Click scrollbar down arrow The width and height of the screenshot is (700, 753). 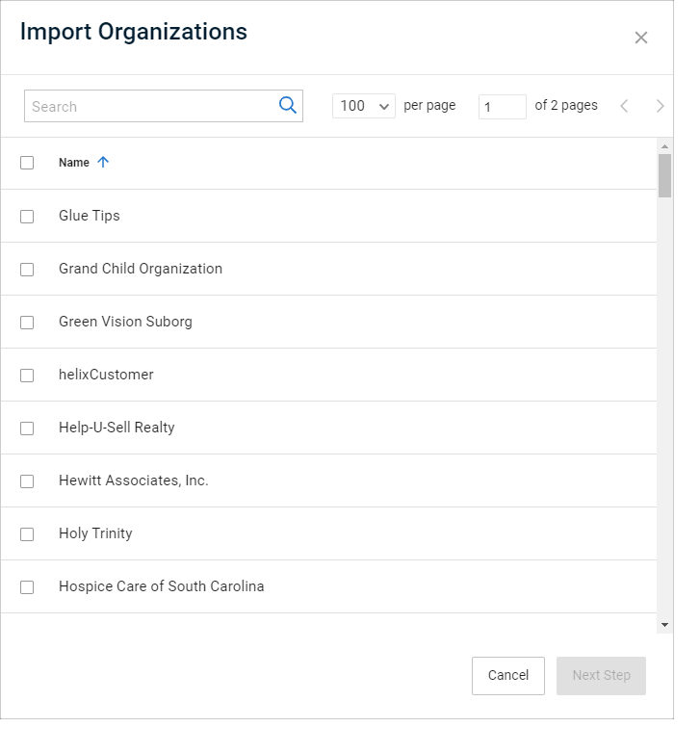(x=664, y=625)
